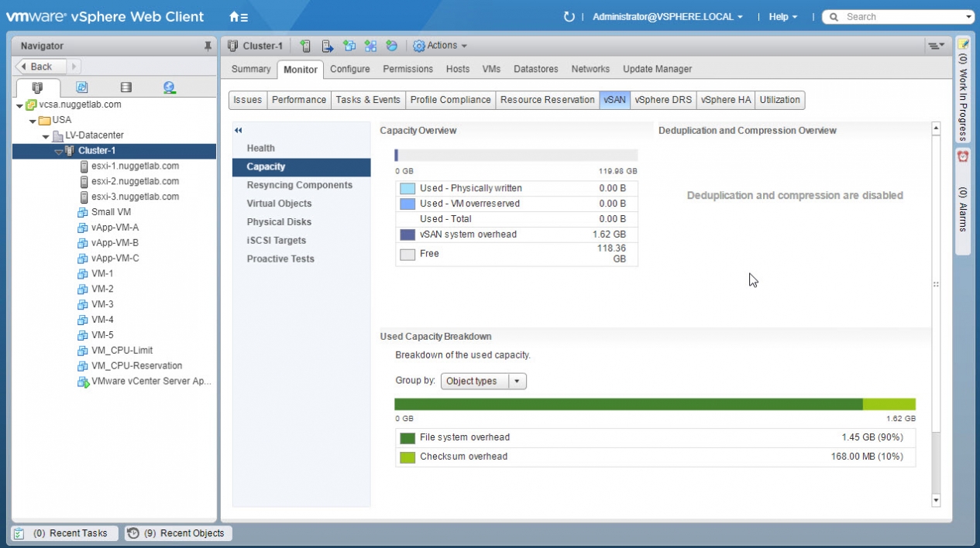
Task: Click the New Virtual Machine toolbar icon
Action: coord(349,46)
